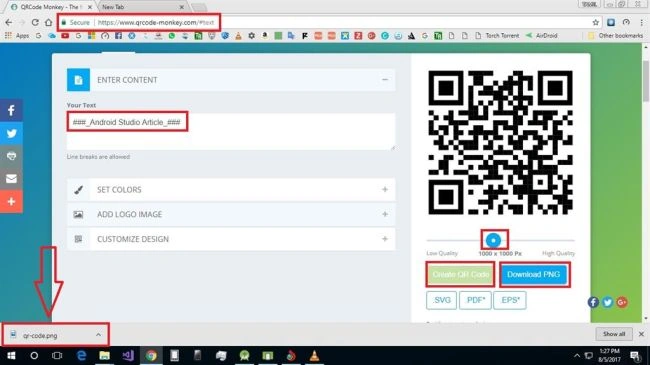Reload the page with refresh icon
The image size is (650, 365).
35,22
